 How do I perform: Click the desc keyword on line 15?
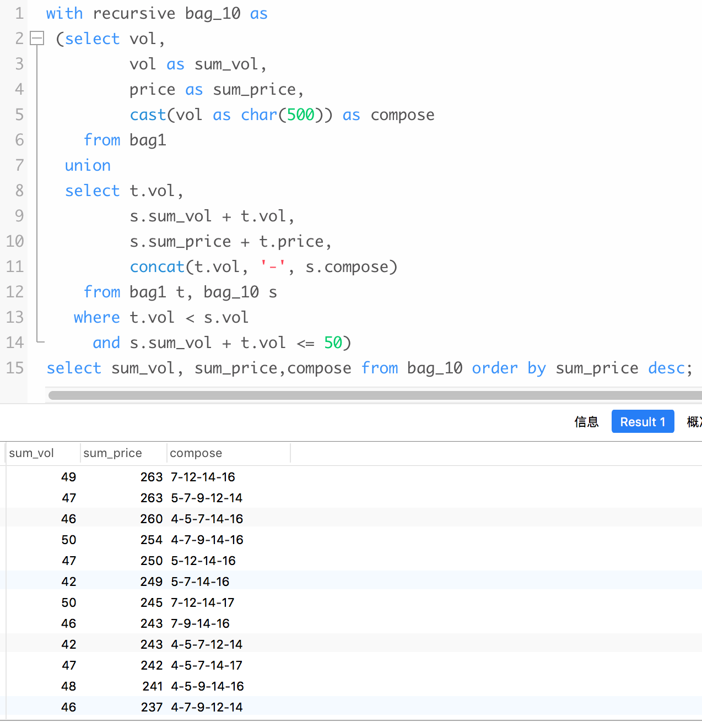tap(666, 368)
